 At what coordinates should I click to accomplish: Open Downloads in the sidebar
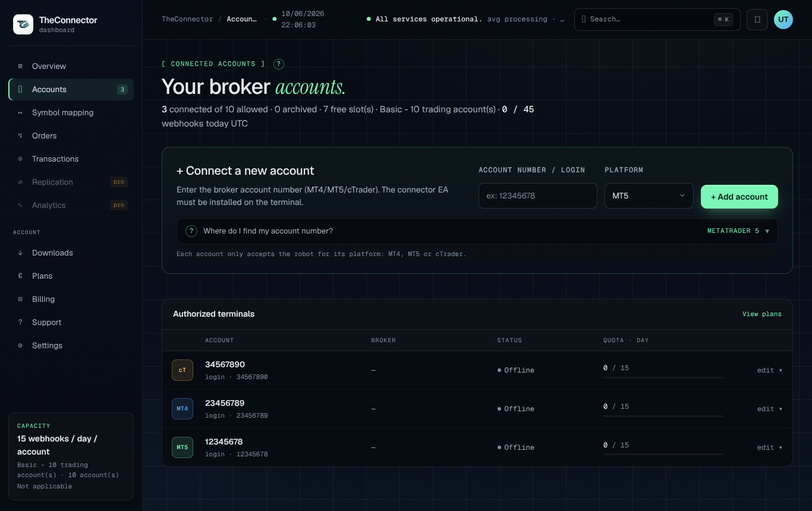point(71,253)
